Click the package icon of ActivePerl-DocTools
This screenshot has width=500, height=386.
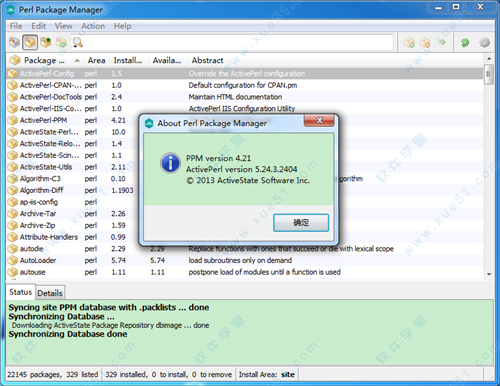coord(13,97)
